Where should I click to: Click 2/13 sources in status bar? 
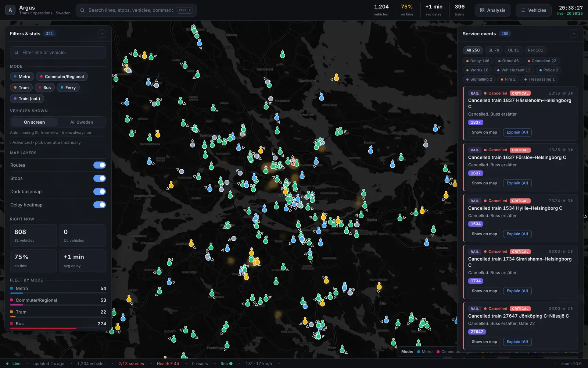click(131, 364)
